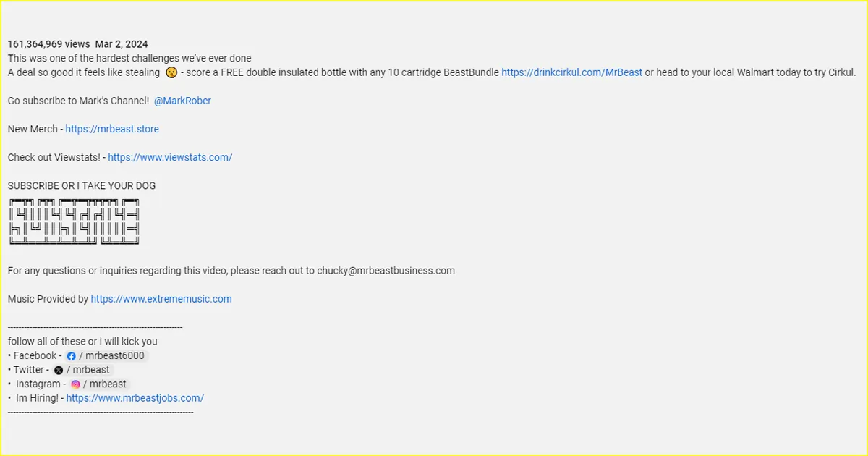Image resolution: width=868 pixels, height=456 pixels.
Task: Open the Instagram / mrbeast profile chip
Action: [99, 384]
